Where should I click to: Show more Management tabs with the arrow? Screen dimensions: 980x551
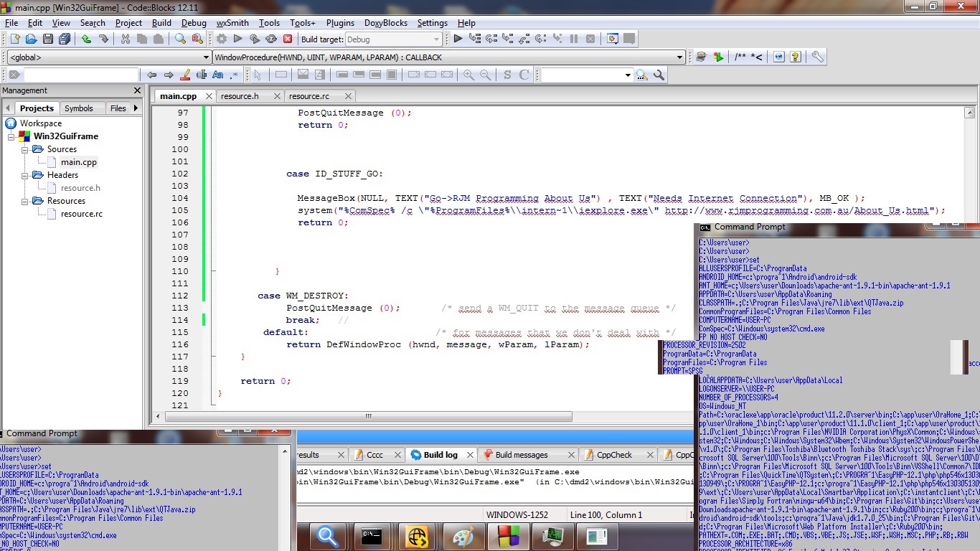click(136, 108)
